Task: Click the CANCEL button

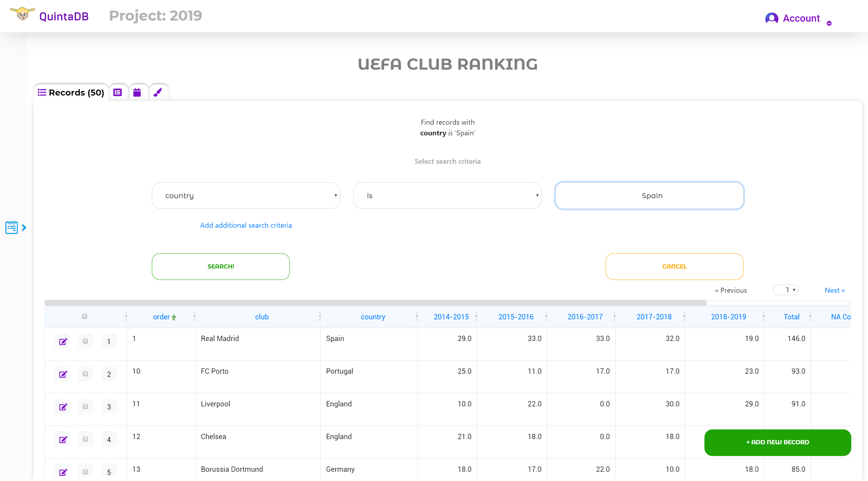Action: (675, 266)
